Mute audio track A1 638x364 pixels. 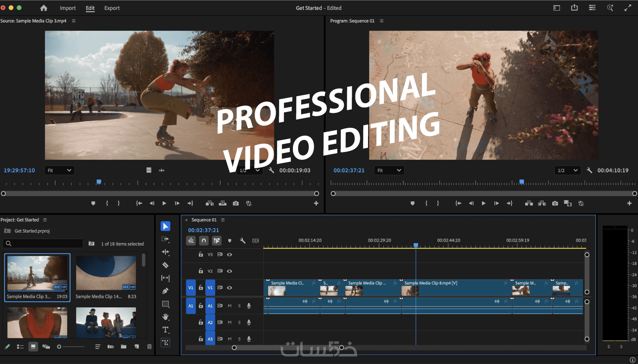(230, 306)
